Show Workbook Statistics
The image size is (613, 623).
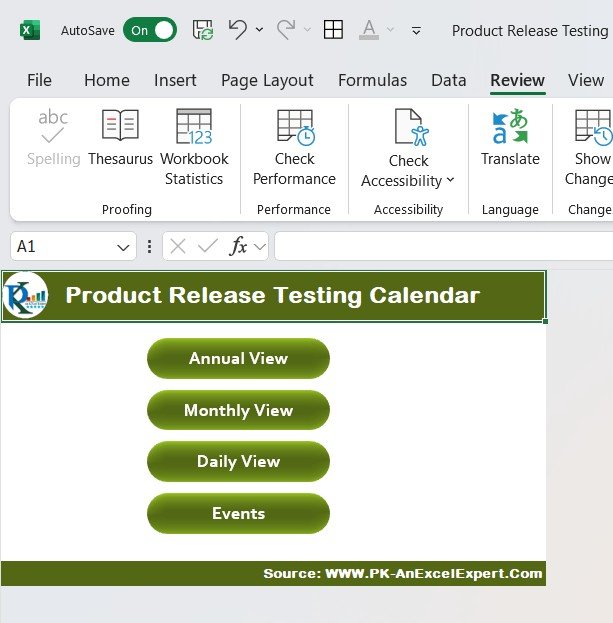(x=194, y=147)
